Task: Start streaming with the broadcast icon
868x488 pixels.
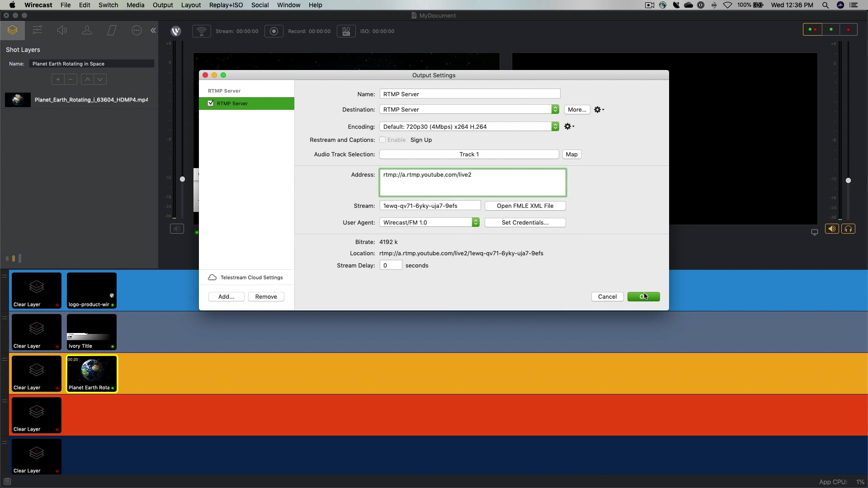Action: click(202, 31)
